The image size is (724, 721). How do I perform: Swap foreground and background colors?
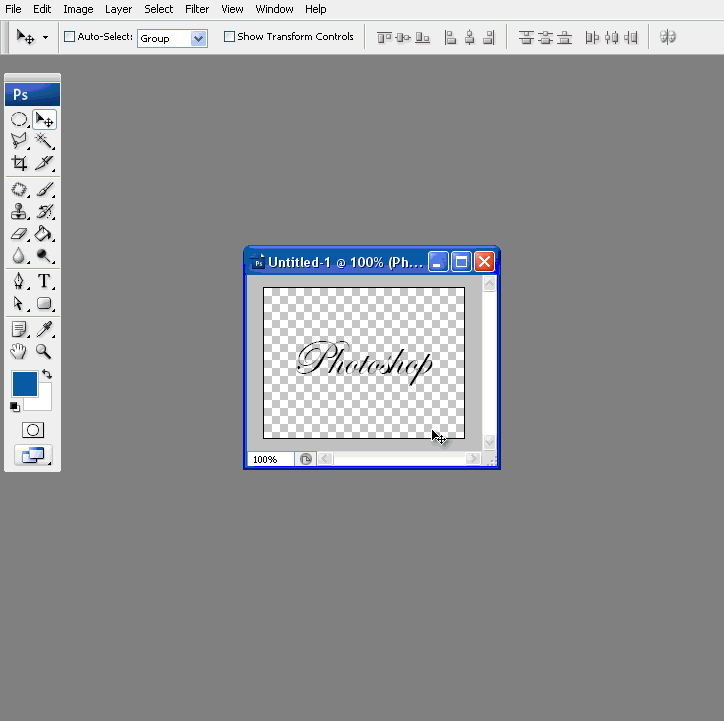(x=46, y=375)
